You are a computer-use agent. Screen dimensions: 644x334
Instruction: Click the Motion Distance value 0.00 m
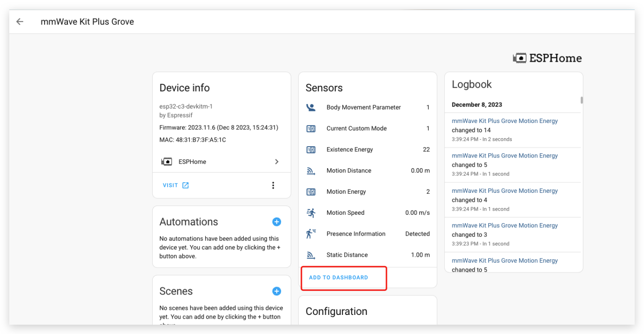(420, 171)
